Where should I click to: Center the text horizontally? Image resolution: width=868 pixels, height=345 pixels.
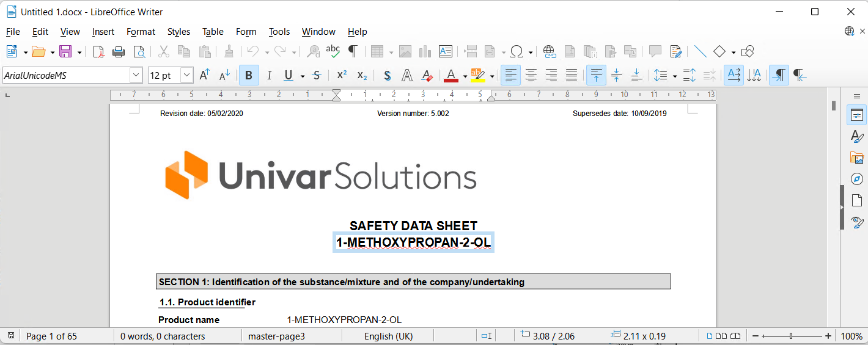pos(531,75)
